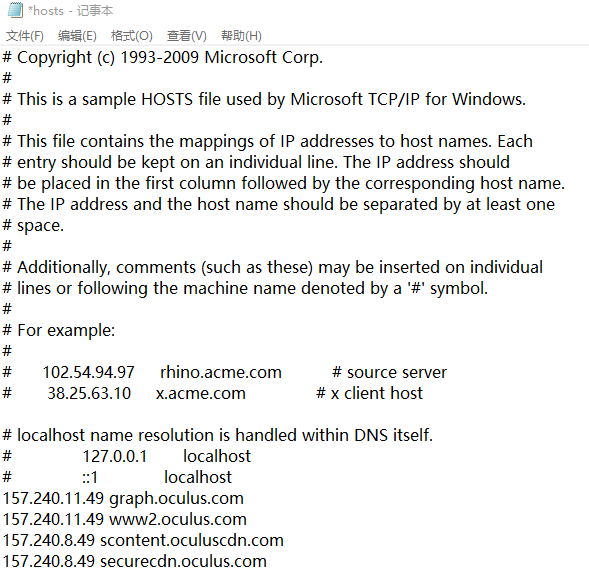This screenshot has width=589, height=578.
Task: Click on x.acme.com example text
Action: click(x=201, y=393)
